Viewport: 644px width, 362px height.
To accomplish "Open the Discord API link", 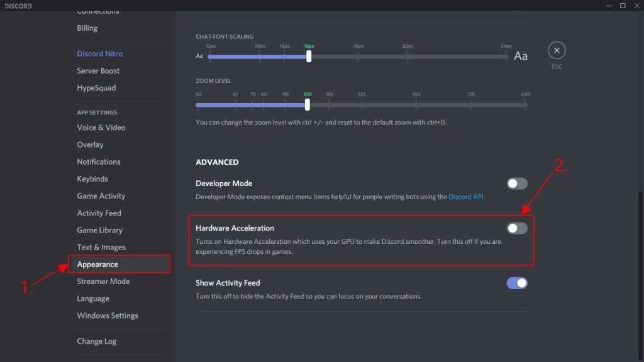I will (466, 197).
